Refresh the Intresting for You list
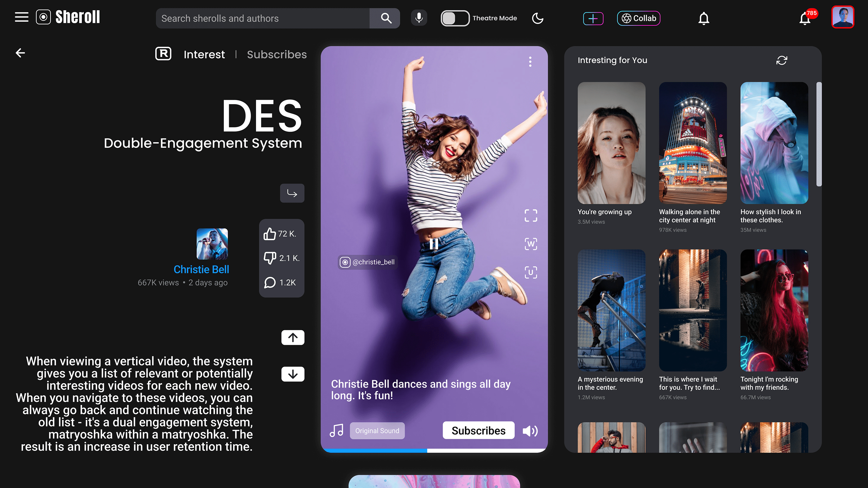The height and width of the screenshot is (488, 868). click(782, 60)
